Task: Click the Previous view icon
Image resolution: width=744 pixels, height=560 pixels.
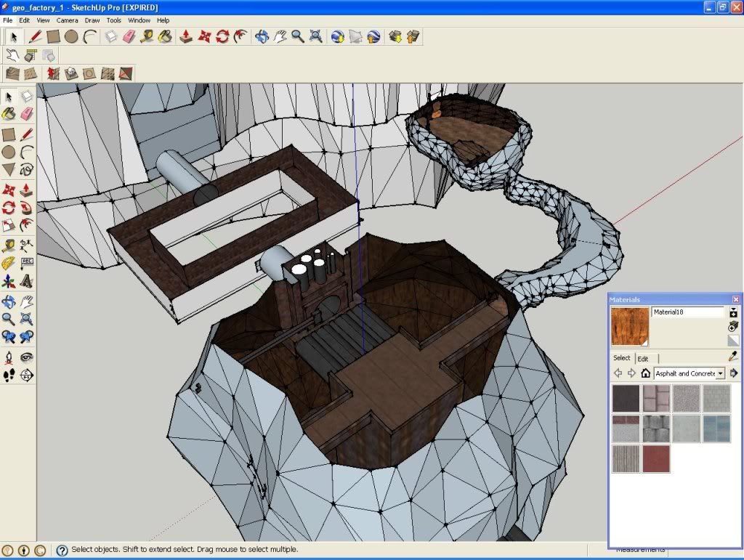Action: tap(9, 337)
